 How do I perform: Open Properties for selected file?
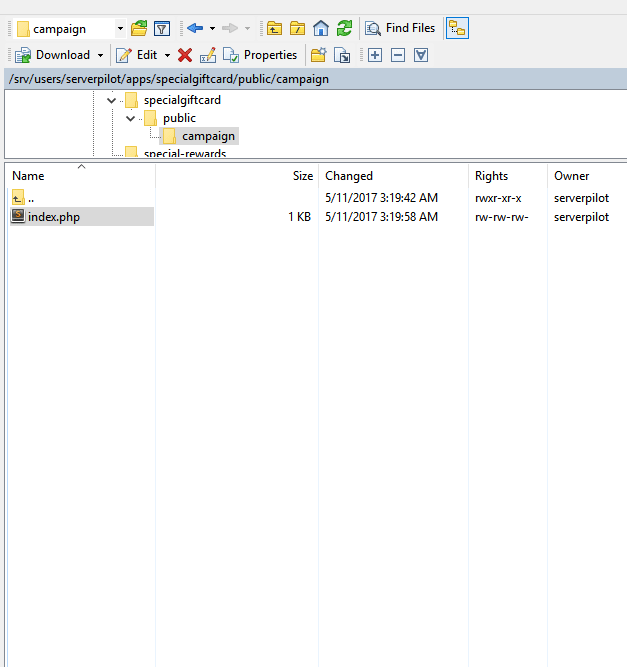click(260, 55)
